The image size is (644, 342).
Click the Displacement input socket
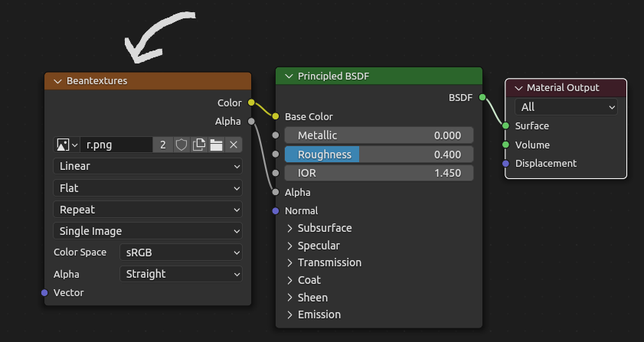click(x=506, y=164)
